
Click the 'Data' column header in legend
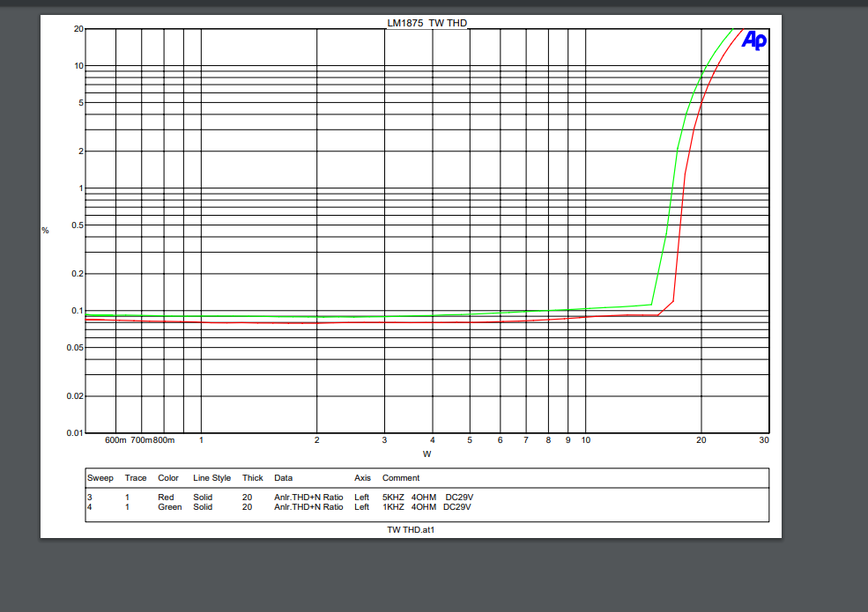tap(284, 478)
